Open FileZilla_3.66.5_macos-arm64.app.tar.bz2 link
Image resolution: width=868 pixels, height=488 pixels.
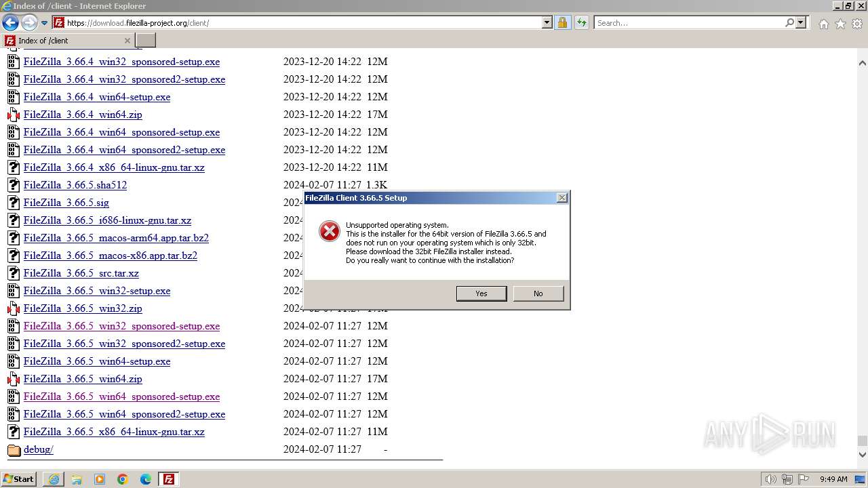[x=116, y=238]
